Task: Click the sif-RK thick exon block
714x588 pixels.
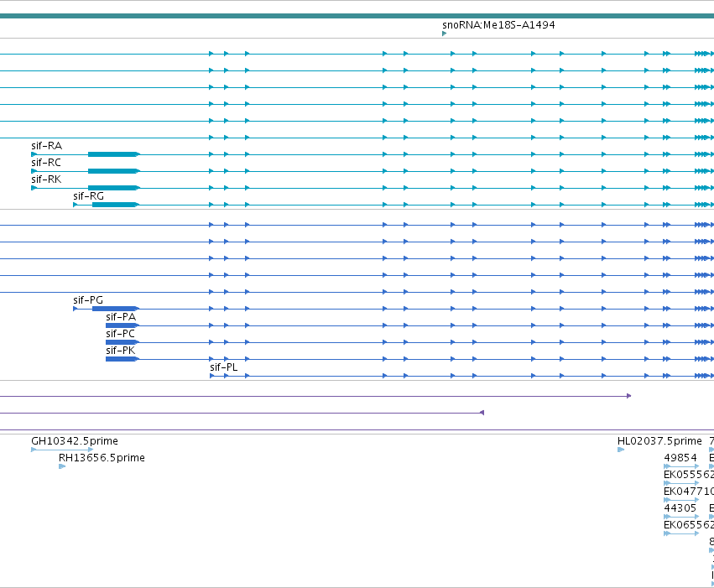Action: click(x=113, y=188)
